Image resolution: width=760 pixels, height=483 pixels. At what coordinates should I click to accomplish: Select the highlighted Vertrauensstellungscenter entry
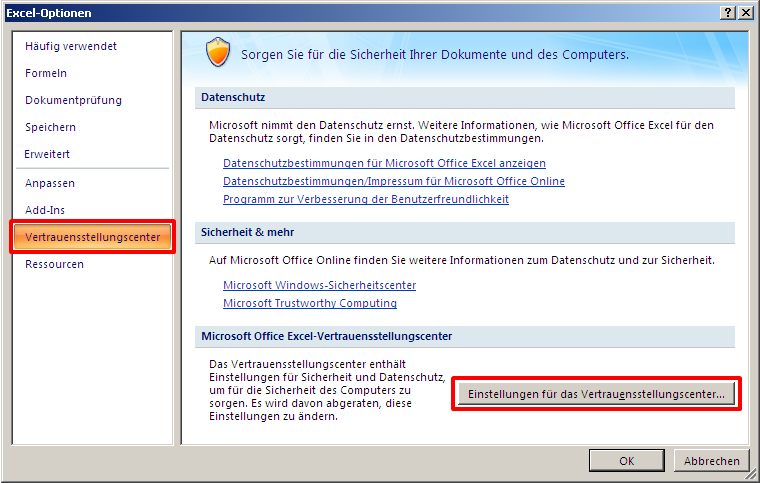click(92, 237)
